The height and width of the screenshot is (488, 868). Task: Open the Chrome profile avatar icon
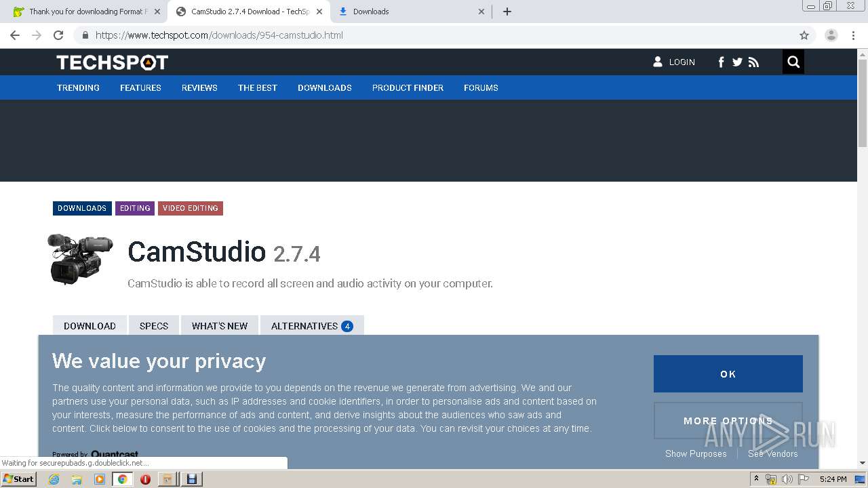(831, 35)
